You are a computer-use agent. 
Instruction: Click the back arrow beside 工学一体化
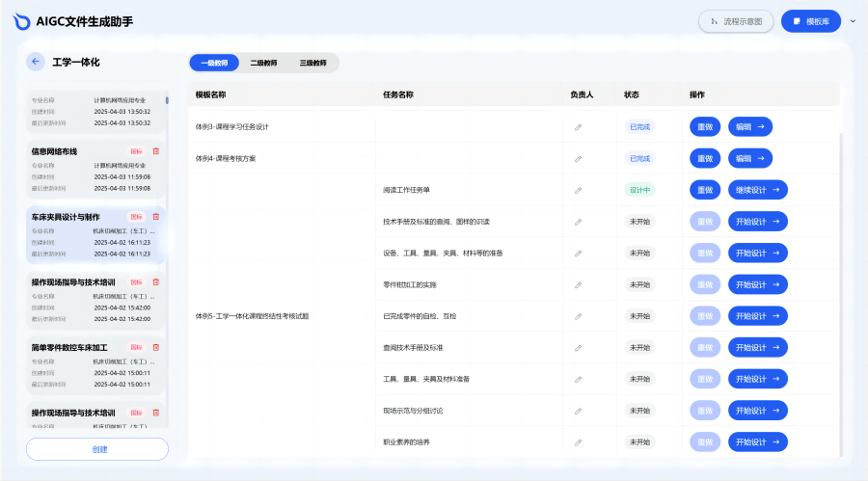click(36, 62)
